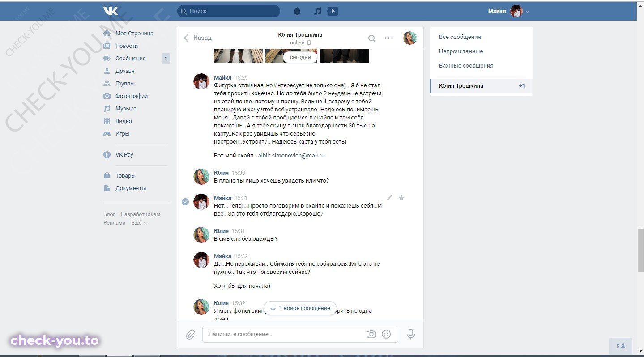The width and height of the screenshot is (644, 357).
Task: Open the Юлия Трошкина name in chat header
Action: pos(300,35)
